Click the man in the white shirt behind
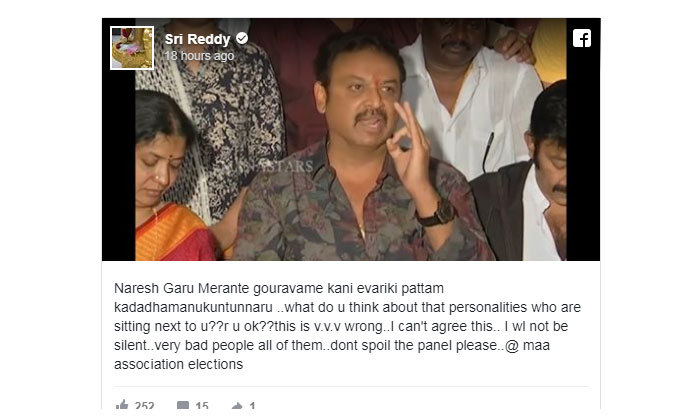The width and height of the screenshot is (700, 420). pos(469,98)
